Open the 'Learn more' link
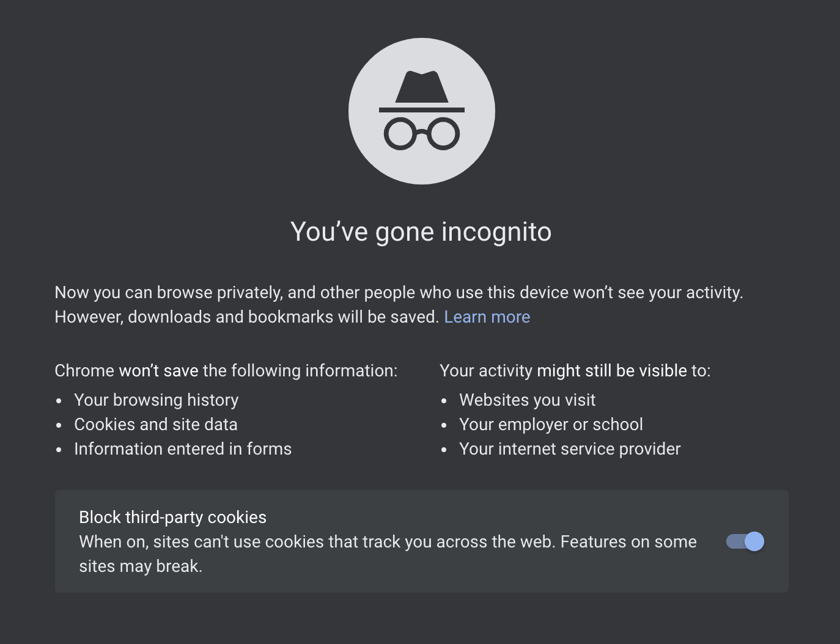840x644 pixels. point(487,317)
